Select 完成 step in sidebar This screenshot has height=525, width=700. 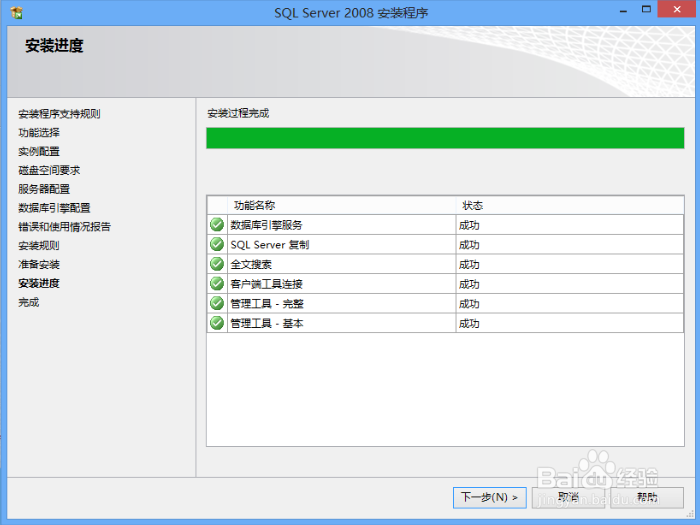point(29,302)
